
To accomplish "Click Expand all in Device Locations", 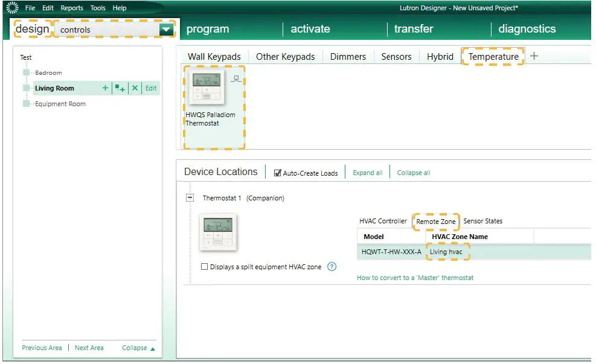I will (367, 173).
